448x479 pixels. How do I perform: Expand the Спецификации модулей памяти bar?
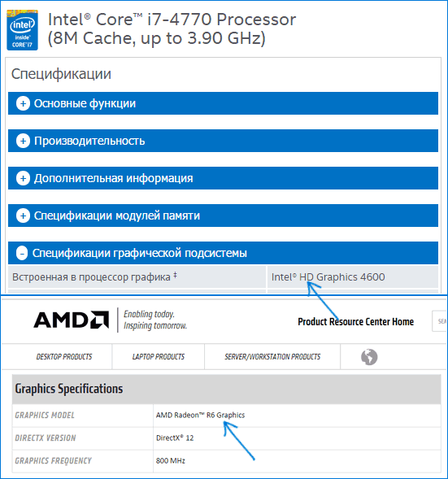(223, 216)
